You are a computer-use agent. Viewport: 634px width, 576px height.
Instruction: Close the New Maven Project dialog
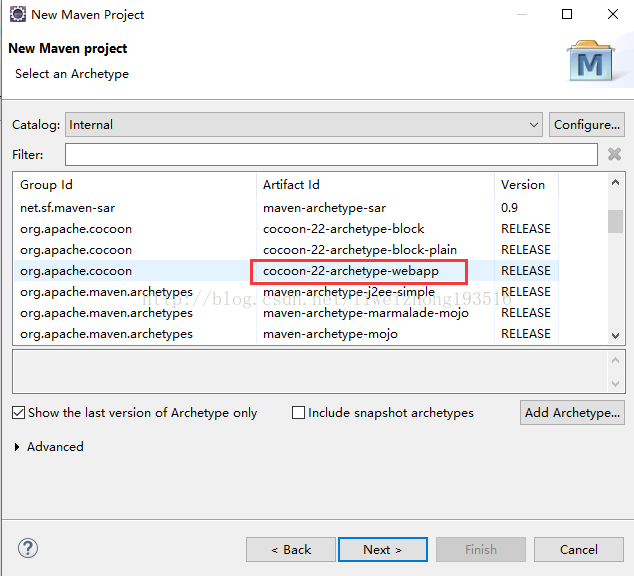coord(613,14)
